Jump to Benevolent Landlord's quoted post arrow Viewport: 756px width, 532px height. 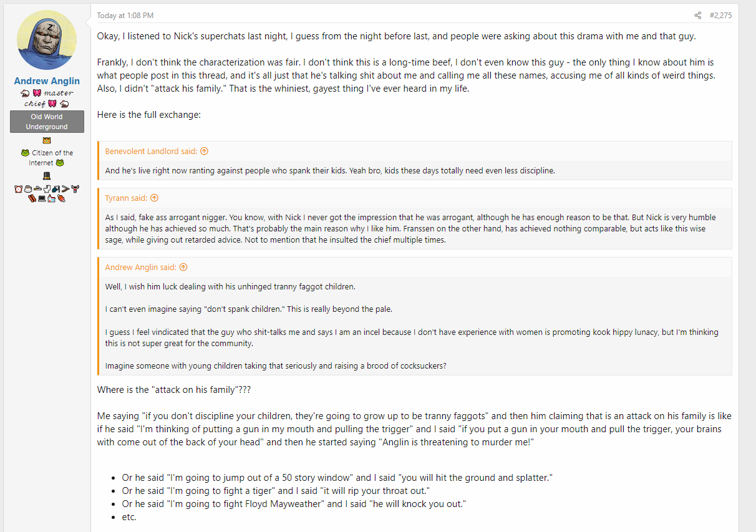[x=204, y=152]
